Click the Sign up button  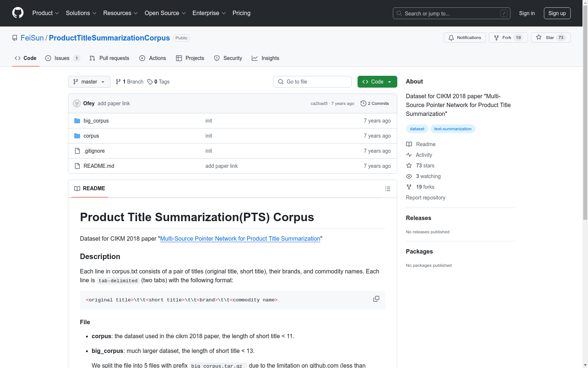click(x=557, y=13)
